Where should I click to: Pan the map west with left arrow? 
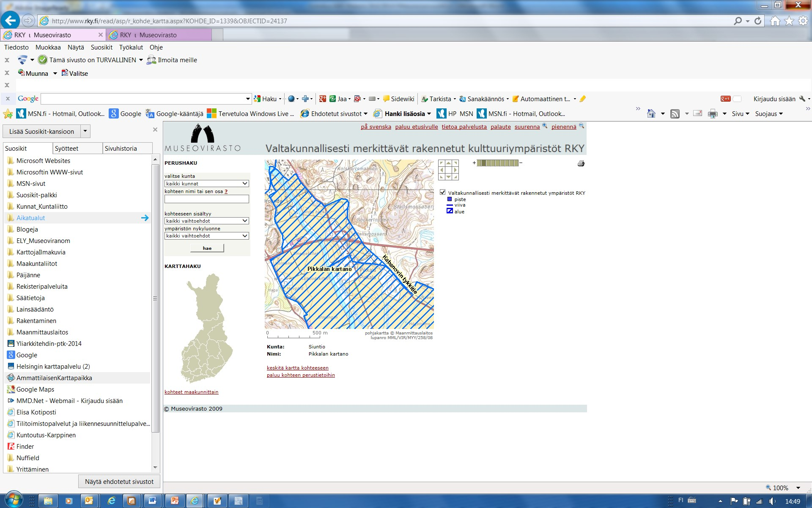442,170
